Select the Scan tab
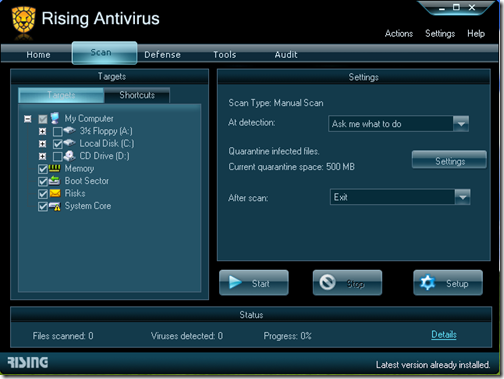Screen dimensions: 504x379 [104, 53]
